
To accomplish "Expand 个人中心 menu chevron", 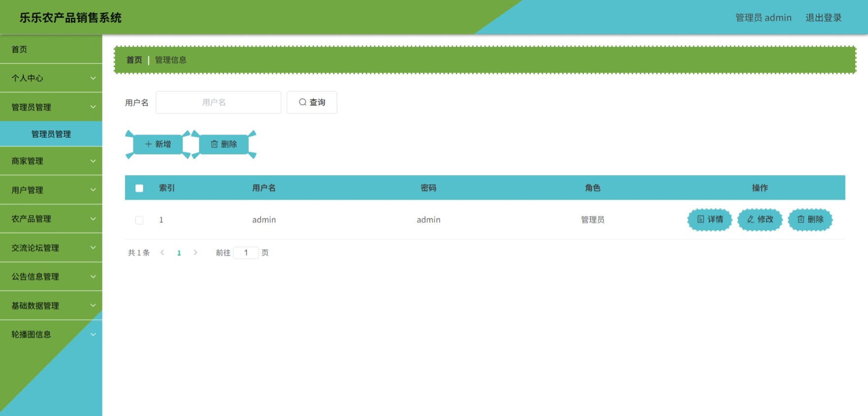I will pos(93,78).
